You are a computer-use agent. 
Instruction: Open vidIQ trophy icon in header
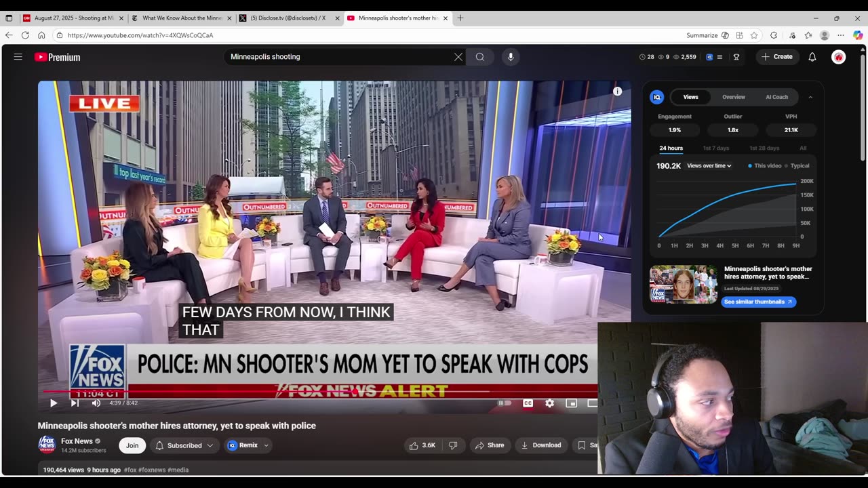click(x=736, y=57)
